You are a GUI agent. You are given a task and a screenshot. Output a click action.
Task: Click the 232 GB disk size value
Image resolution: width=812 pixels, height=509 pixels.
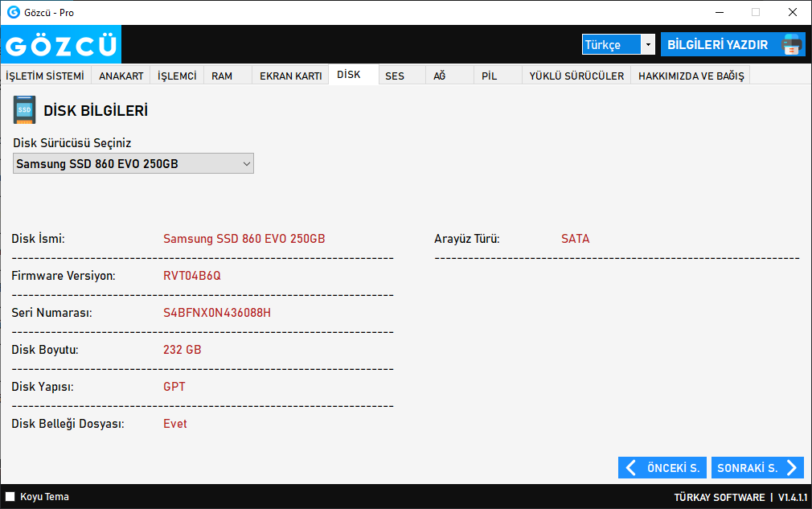182,350
